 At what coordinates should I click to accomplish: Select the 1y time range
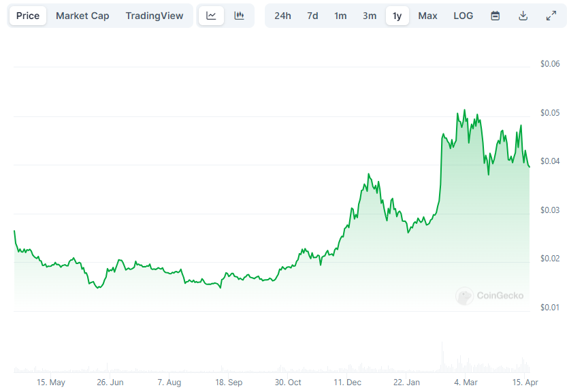coord(397,16)
